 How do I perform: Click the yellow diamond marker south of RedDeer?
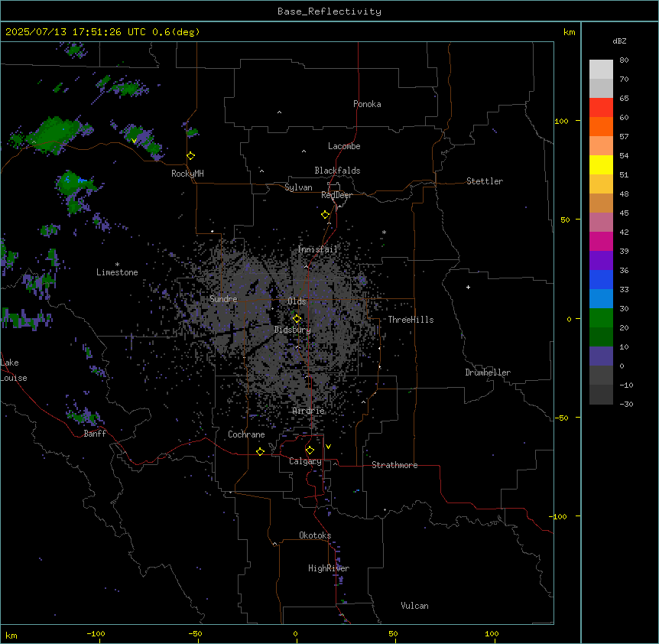click(326, 215)
